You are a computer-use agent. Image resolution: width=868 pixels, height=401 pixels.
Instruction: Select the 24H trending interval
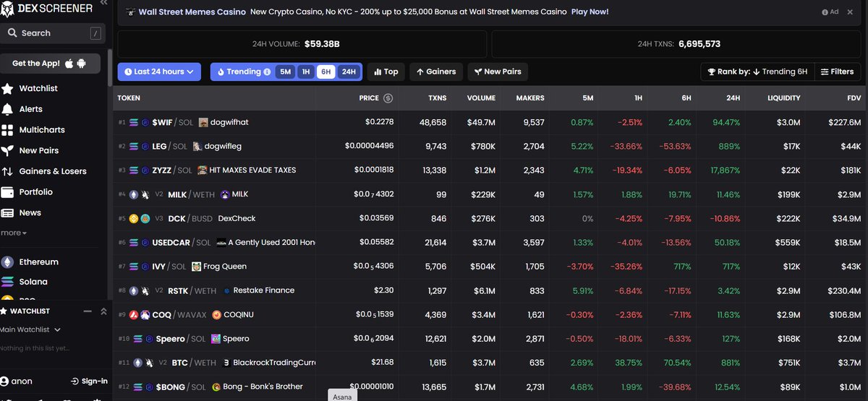pos(349,72)
